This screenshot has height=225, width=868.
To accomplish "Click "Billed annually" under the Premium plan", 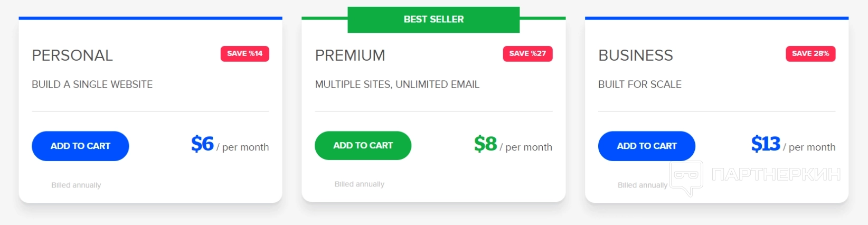I will (x=359, y=184).
